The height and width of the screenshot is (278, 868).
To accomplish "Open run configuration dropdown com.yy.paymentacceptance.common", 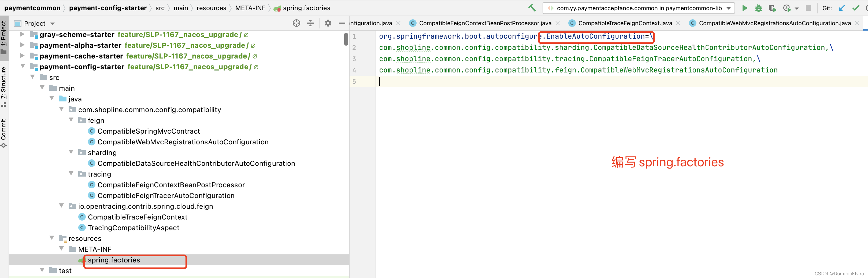I will coord(639,8).
